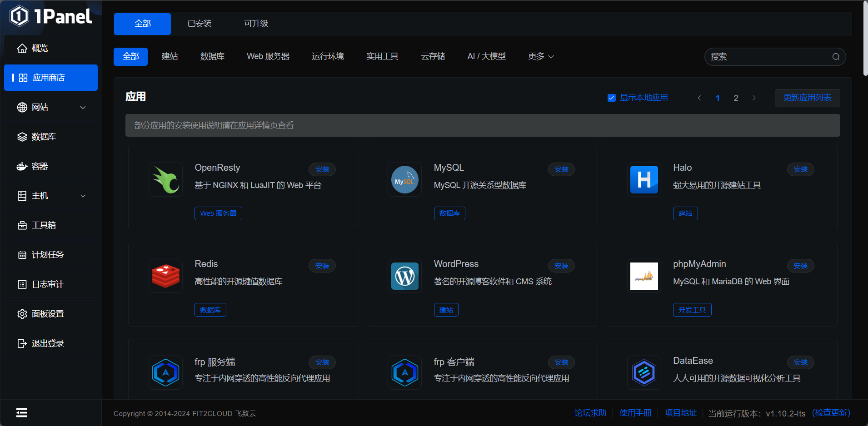Open the Halo app icon
Screen dimensions: 868x426
pos(644,180)
